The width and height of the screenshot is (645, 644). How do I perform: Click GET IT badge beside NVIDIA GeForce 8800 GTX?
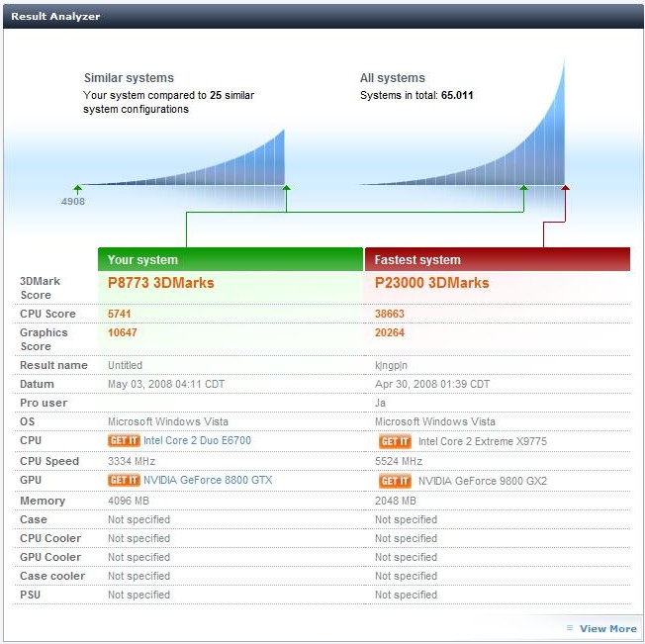point(124,480)
